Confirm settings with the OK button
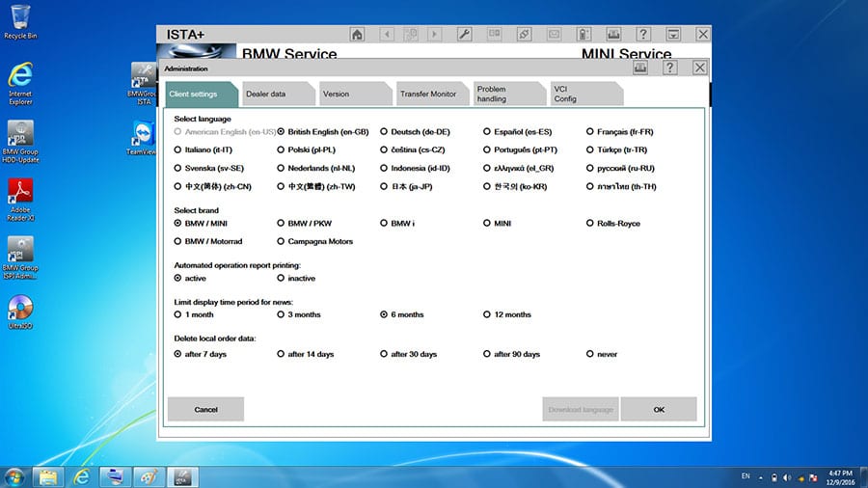Screen dimensions: 868x488 [x=659, y=410]
